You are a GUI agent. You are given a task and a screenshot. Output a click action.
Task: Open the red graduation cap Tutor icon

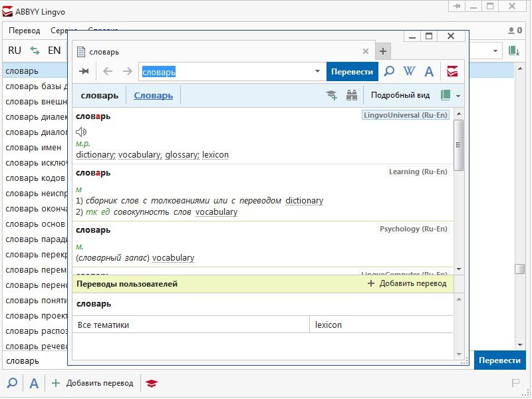tap(152, 384)
